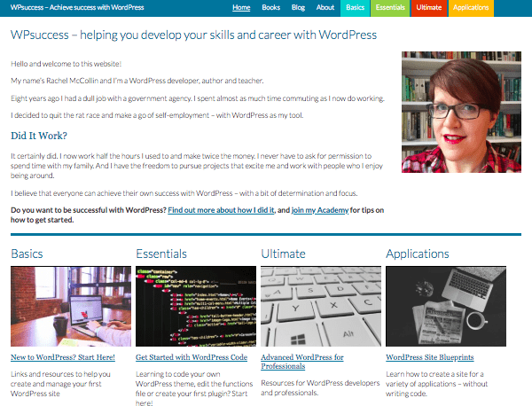Open the red Ultimate navigation tab
The width and height of the screenshot is (532, 406).
click(429, 8)
